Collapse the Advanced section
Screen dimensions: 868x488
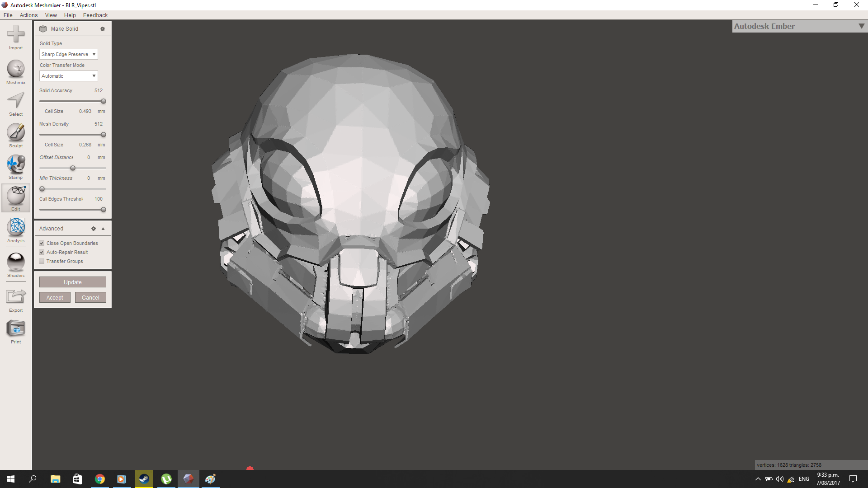[103, 229]
